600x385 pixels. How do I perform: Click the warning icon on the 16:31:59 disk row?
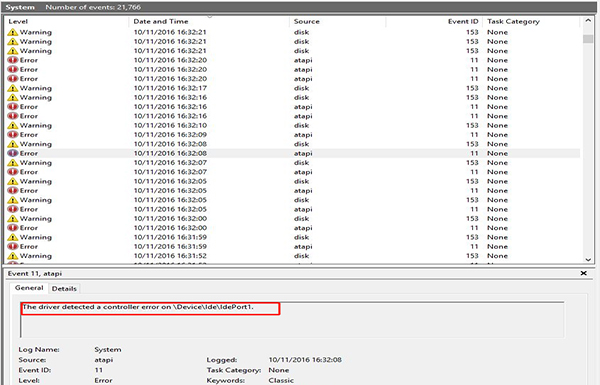coord(13,237)
